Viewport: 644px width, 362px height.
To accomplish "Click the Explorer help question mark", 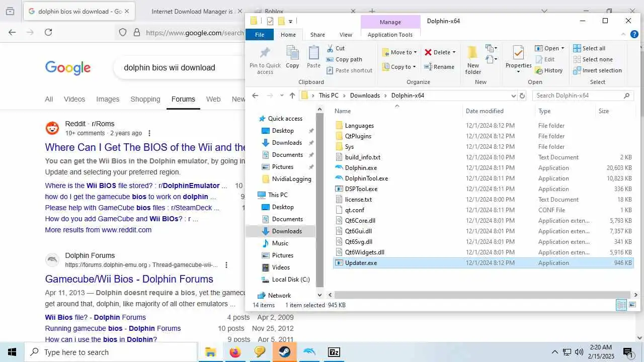I will (x=634, y=34).
